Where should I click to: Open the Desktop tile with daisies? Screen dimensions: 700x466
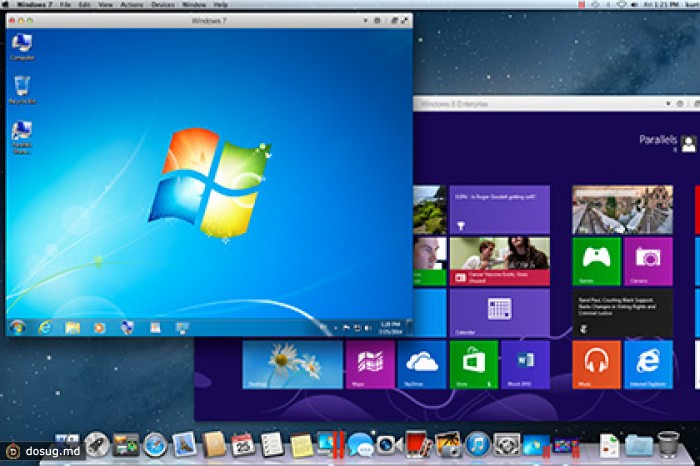point(292,365)
